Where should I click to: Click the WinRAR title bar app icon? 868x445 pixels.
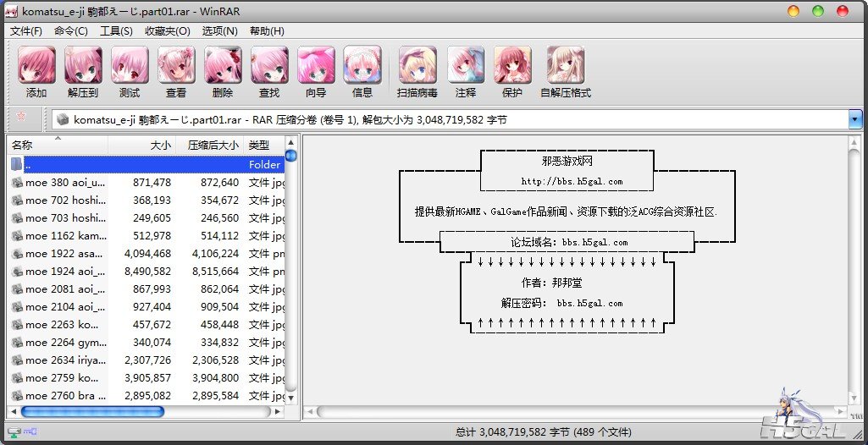11,11
